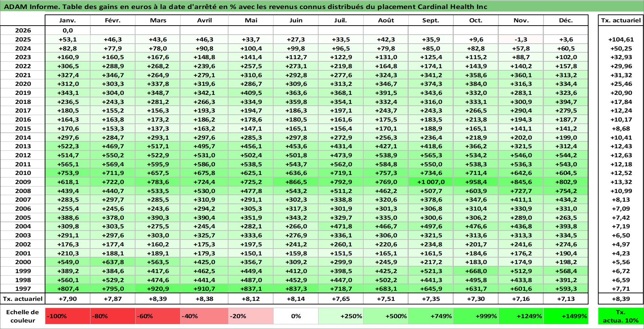This screenshot has height=329, width=644.
Task: Click the +471,8 cell in 2004 row
Action: click(x=341, y=226)
